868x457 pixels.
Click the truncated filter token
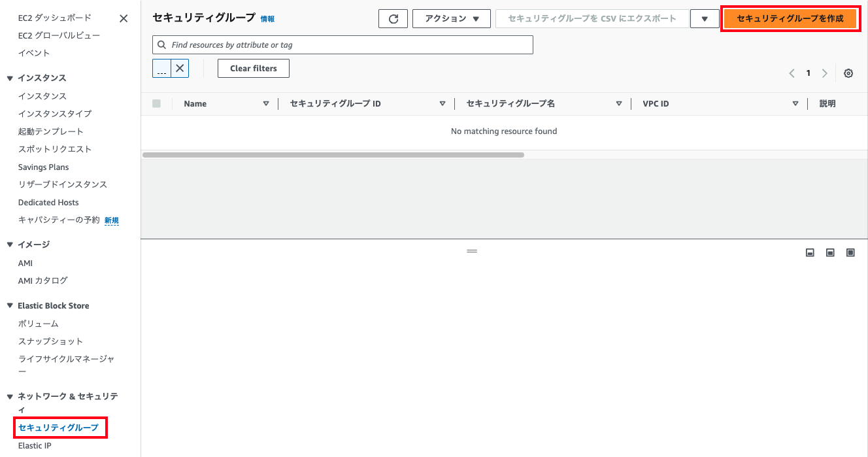(x=161, y=68)
